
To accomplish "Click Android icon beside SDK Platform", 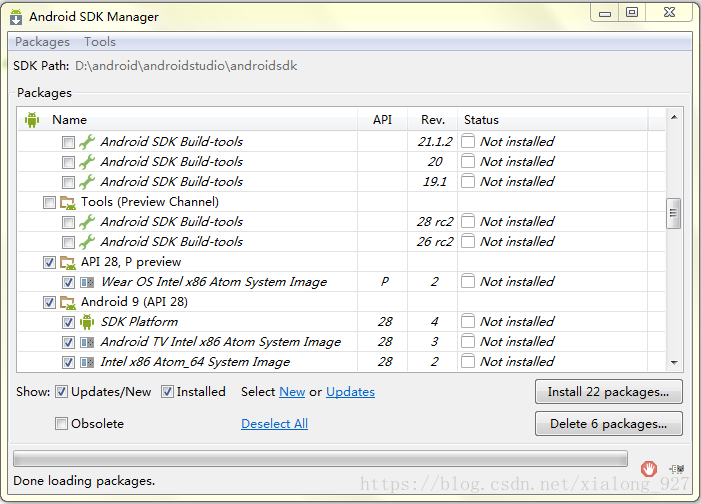I will pos(87,322).
